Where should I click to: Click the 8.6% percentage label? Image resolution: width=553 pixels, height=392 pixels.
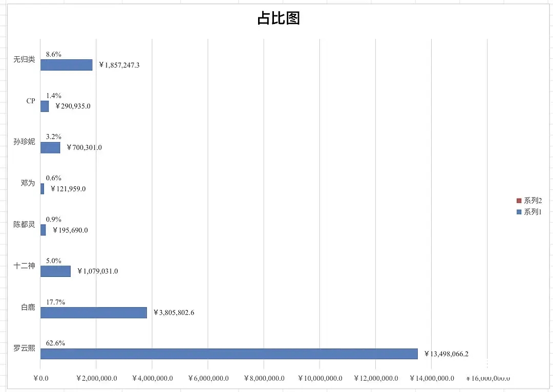(53, 54)
